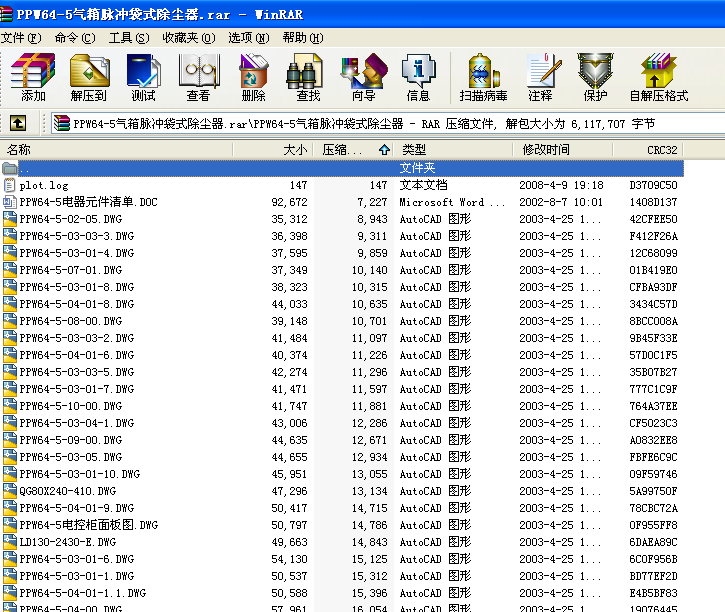Click the archive icon in address bar

(x=61, y=123)
